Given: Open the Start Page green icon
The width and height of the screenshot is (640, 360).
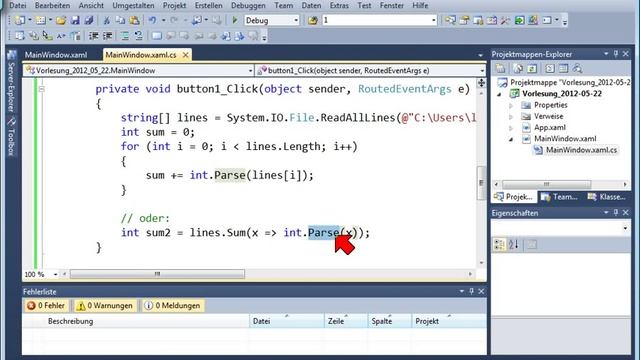Looking at the screenshot, I should click(519, 20).
